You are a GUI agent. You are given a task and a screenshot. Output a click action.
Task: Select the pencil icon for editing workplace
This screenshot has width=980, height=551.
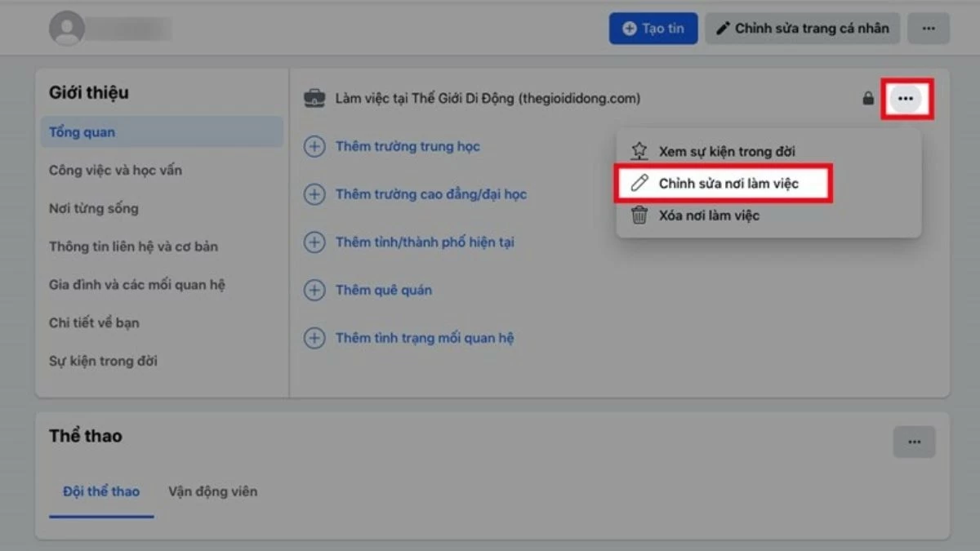point(639,183)
